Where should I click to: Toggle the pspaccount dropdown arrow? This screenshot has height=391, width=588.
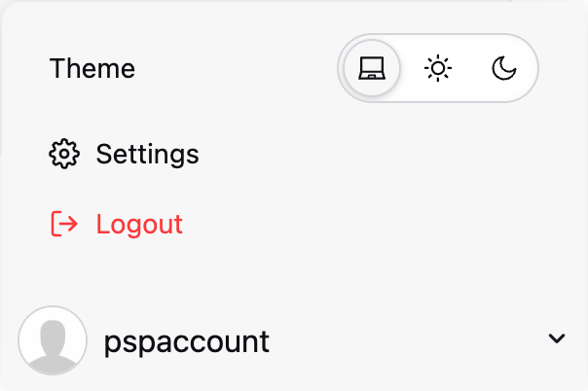tap(557, 338)
